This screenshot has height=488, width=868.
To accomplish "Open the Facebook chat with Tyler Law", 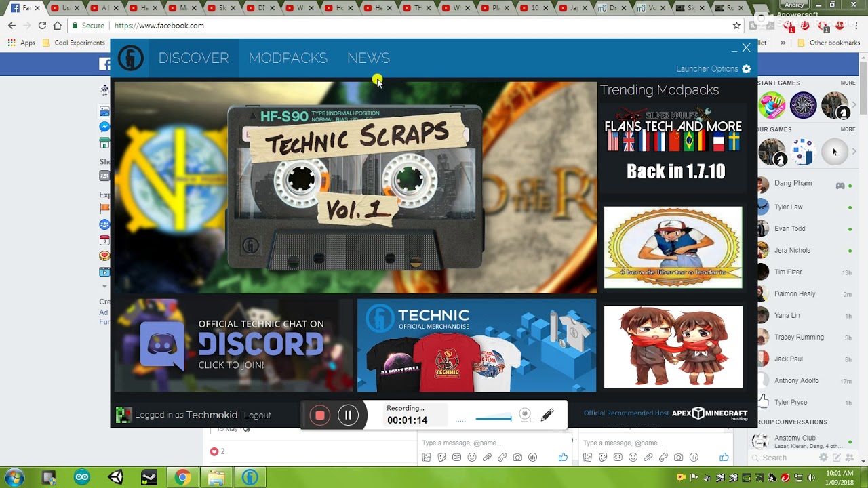I will click(x=804, y=207).
